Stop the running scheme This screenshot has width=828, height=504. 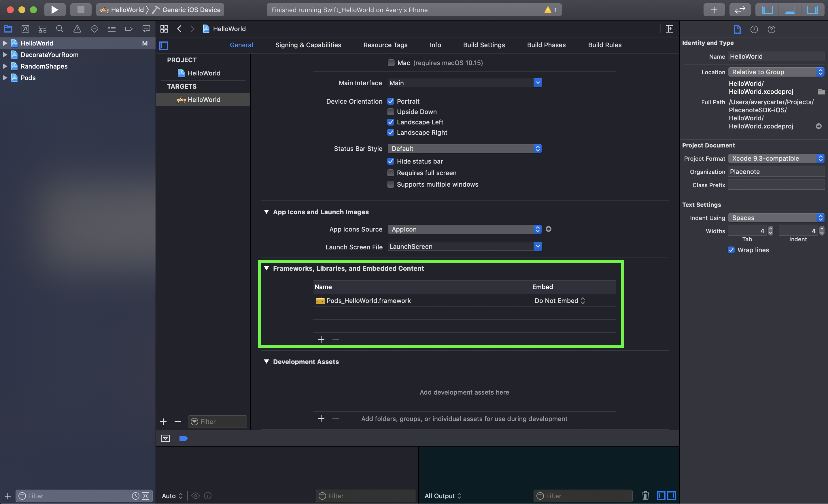pyautogui.click(x=81, y=10)
